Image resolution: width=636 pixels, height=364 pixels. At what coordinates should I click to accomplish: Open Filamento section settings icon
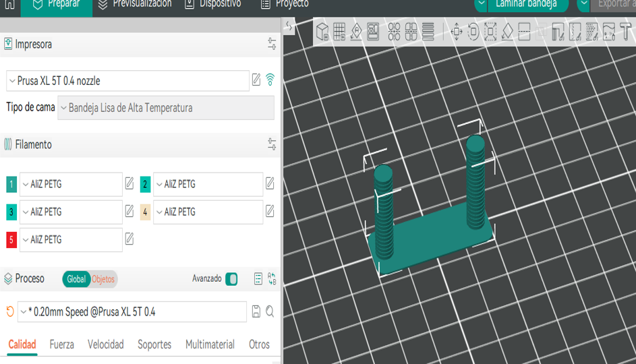pyautogui.click(x=272, y=144)
